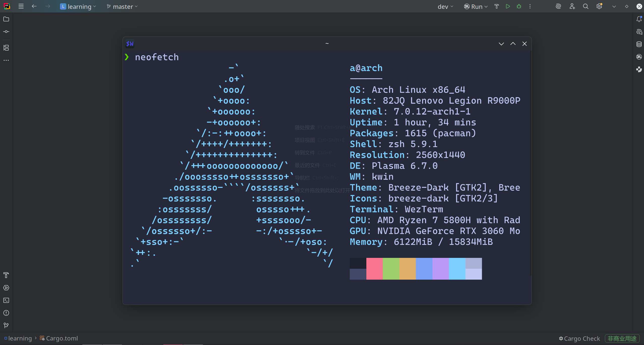Image resolution: width=644 pixels, height=345 pixels.
Task: Click the WezTerm app icon in title bar
Action: pyautogui.click(x=130, y=44)
